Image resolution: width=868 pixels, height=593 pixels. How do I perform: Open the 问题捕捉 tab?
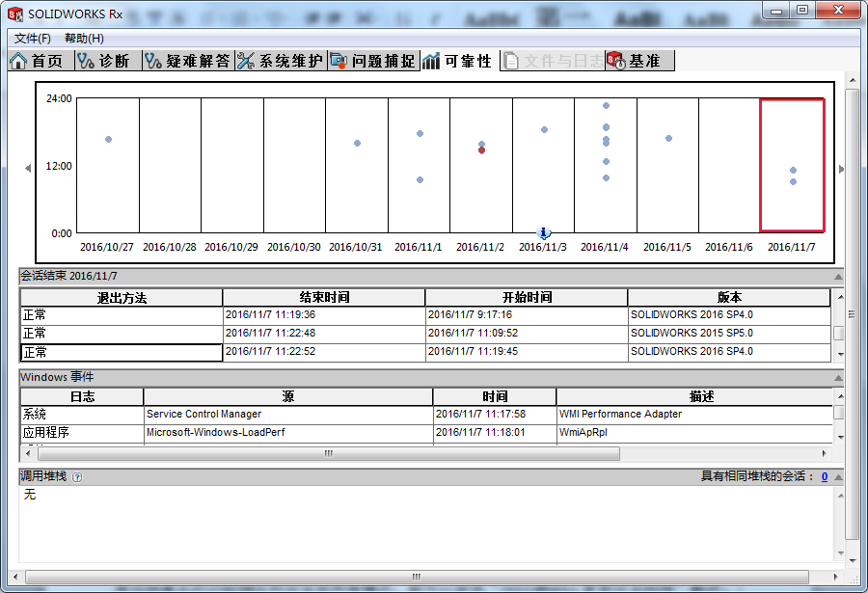pyautogui.click(x=374, y=61)
